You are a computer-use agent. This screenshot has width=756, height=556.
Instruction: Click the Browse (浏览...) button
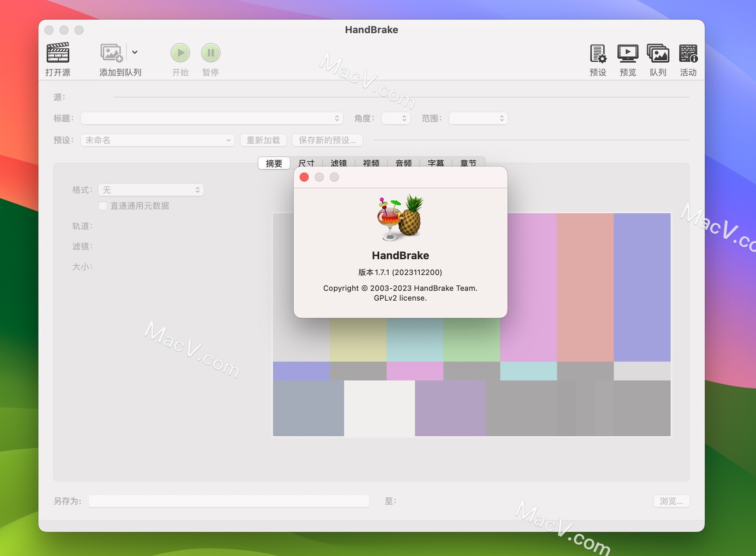click(671, 501)
